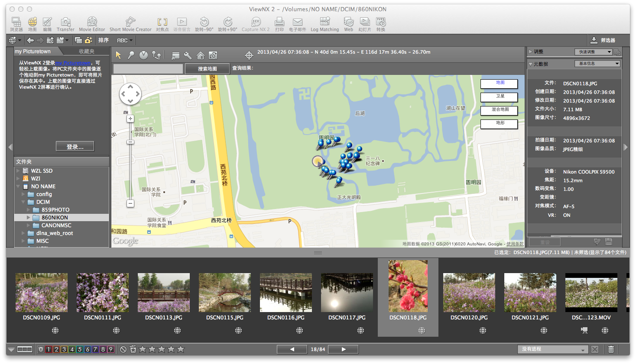Image resolution: width=636 pixels, height=364 pixels.
Task: Go up one folder level
Action: tap(50, 40)
